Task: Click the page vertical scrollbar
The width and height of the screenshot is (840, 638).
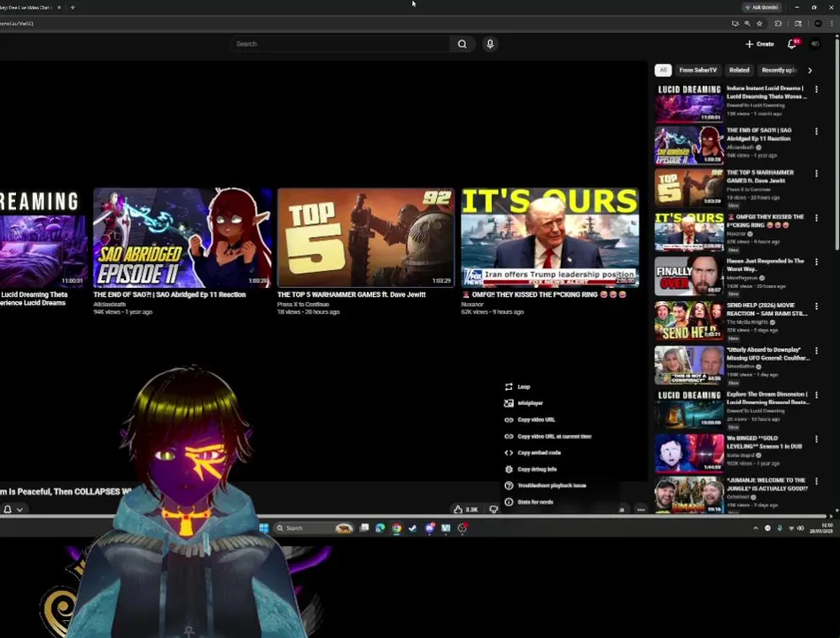Action: (836, 144)
